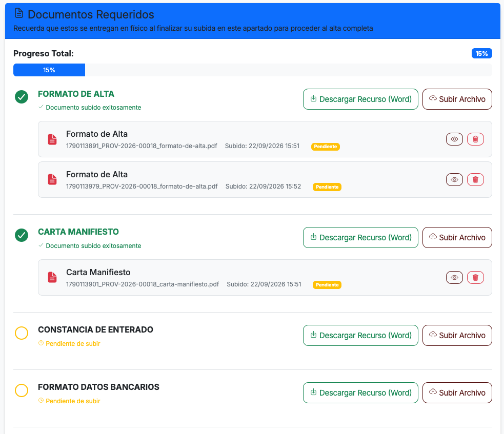
Task: Click the Pendiente badge on the 15:51 formato-de-alta file
Action: tap(325, 147)
